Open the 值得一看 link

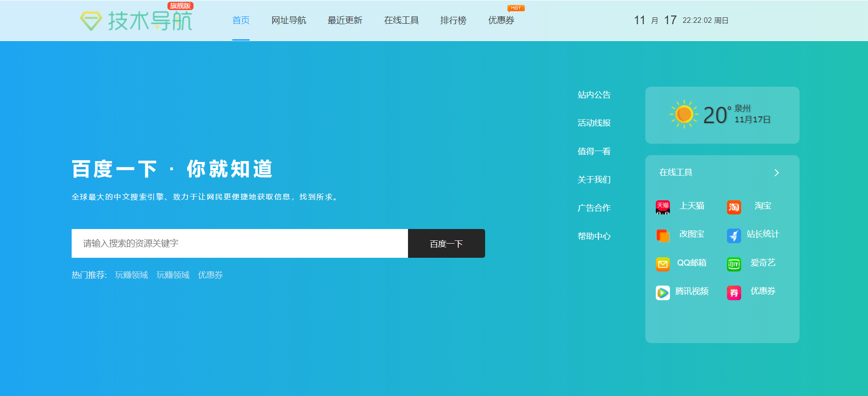594,151
